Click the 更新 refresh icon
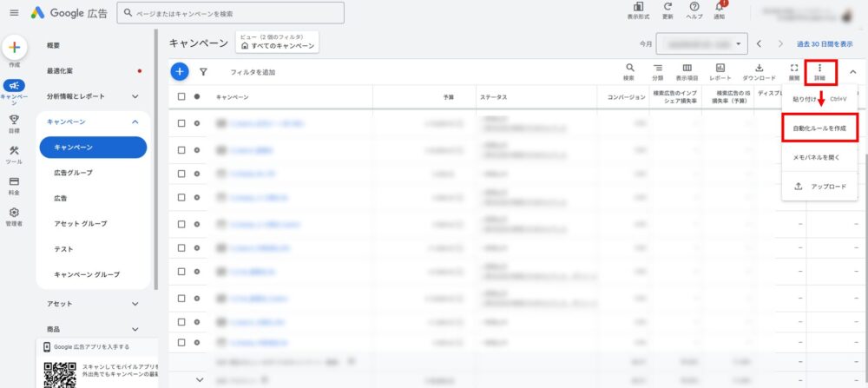 pos(667,10)
